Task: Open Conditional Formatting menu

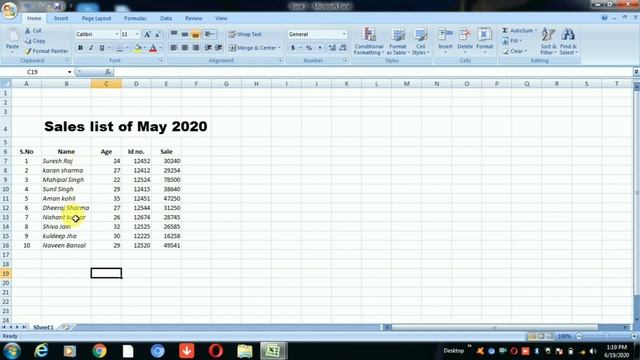Action: (x=369, y=41)
